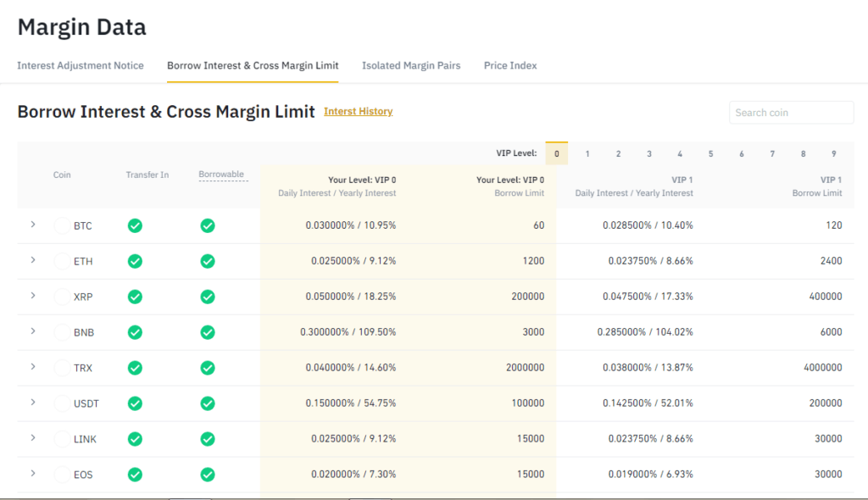
Task: Click the Search coin input field
Action: (790, 112)
